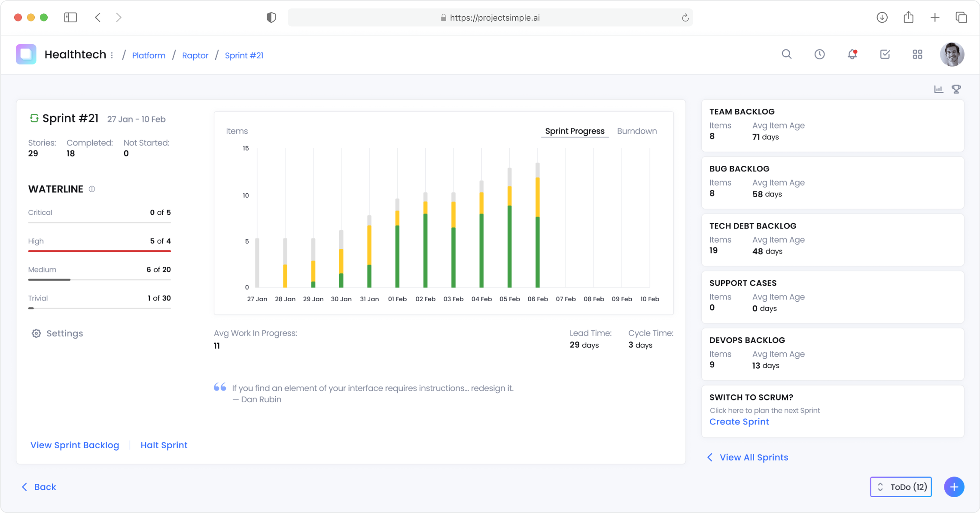Viewport: 980px width, 513px height.
Task: Switch to the Burndown tab
Action: [x=636, y=131]
